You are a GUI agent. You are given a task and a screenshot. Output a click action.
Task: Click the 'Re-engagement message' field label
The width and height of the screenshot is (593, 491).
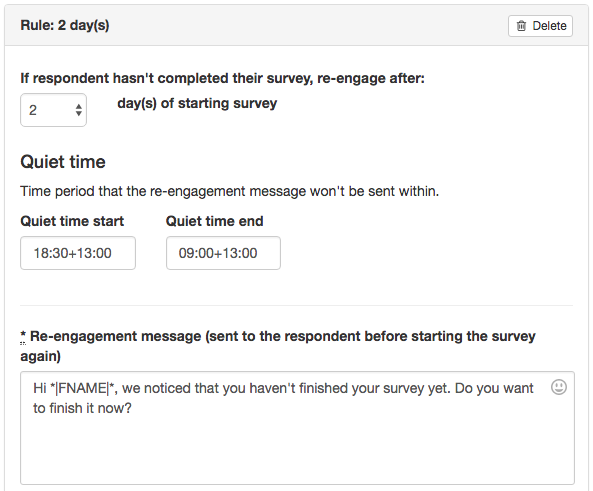pos(278,346)
